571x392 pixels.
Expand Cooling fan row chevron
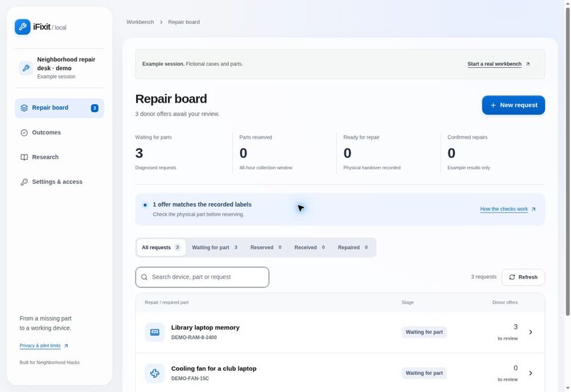[531, 374]
